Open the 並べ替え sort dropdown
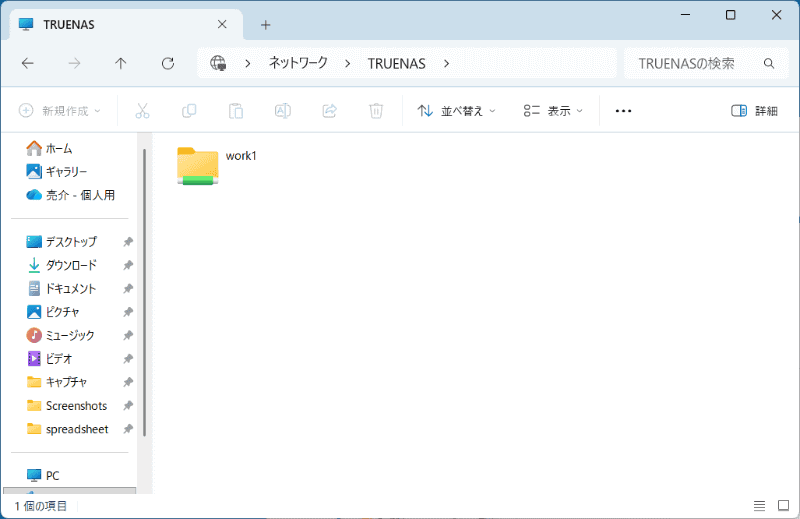This screenshot has width=800, height=519. [456, 111]
